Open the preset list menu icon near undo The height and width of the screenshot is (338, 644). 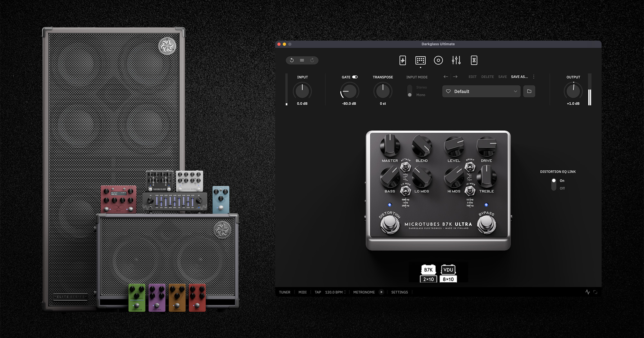coord(302,60)
